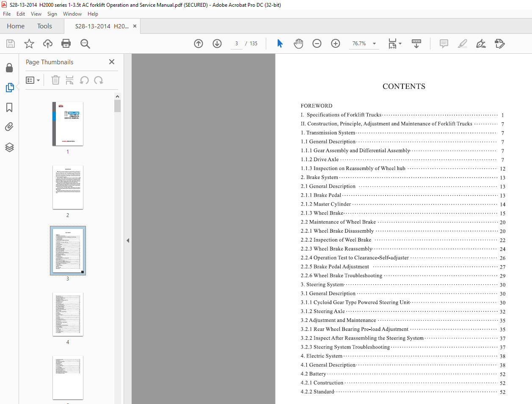Screen dimensions: 532x404
Task: Open the Help menu
Action: click(x=93, y=14)
